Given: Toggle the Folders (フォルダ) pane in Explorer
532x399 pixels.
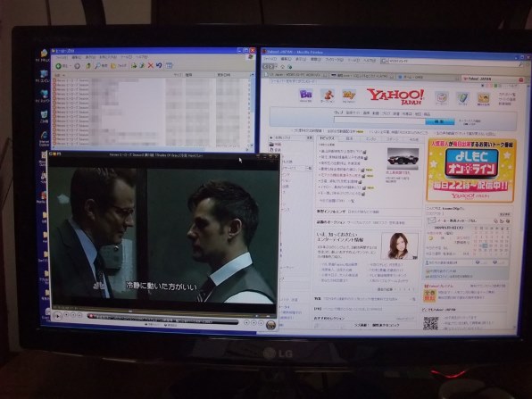Looking at the screenshot, I should [119, 66].
